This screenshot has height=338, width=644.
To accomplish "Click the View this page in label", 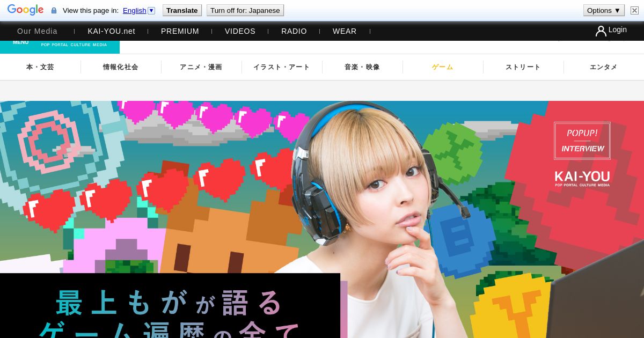I will 91,10.
